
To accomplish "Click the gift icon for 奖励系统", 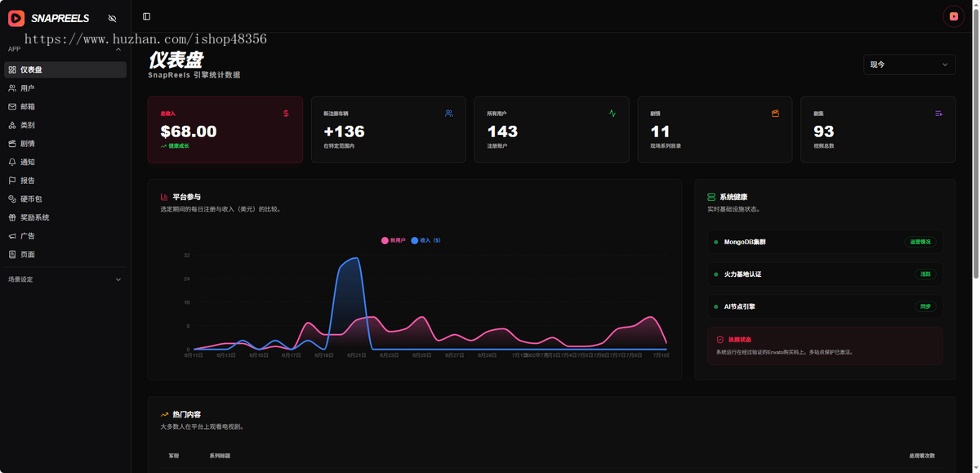I will (12, 217).
